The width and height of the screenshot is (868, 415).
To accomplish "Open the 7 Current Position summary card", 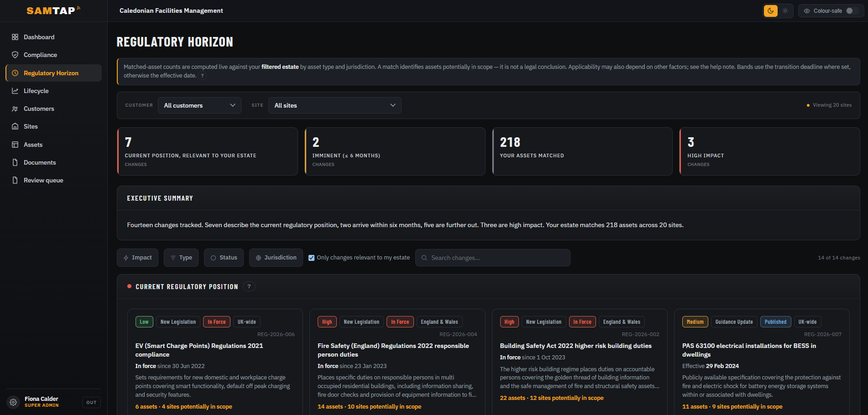I will pos(207,151).
